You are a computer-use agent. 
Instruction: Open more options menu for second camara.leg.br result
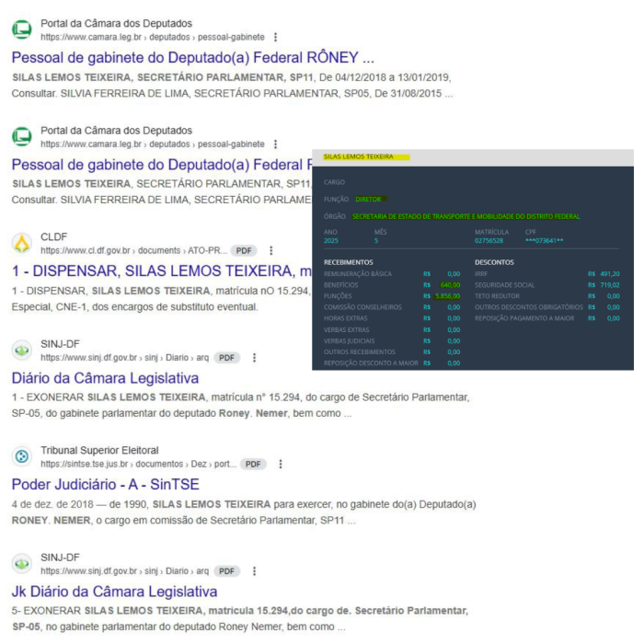(x=276, y=144)
